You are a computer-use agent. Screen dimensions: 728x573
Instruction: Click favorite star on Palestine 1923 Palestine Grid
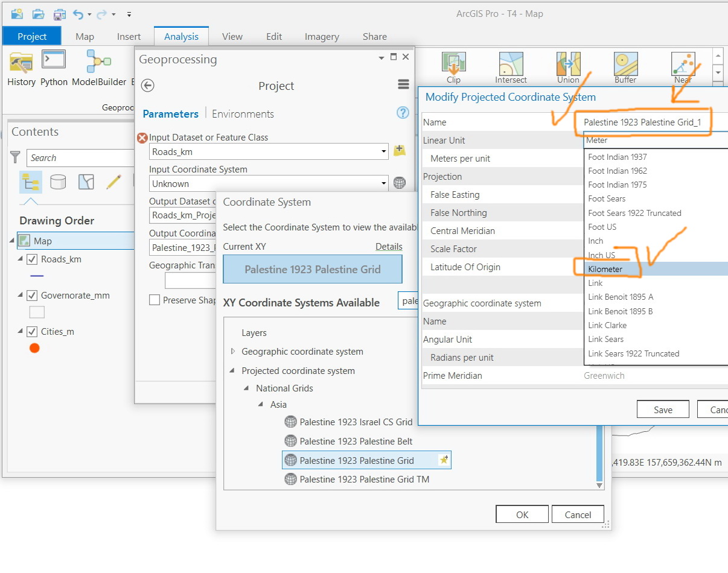click(x=444, y=460)
